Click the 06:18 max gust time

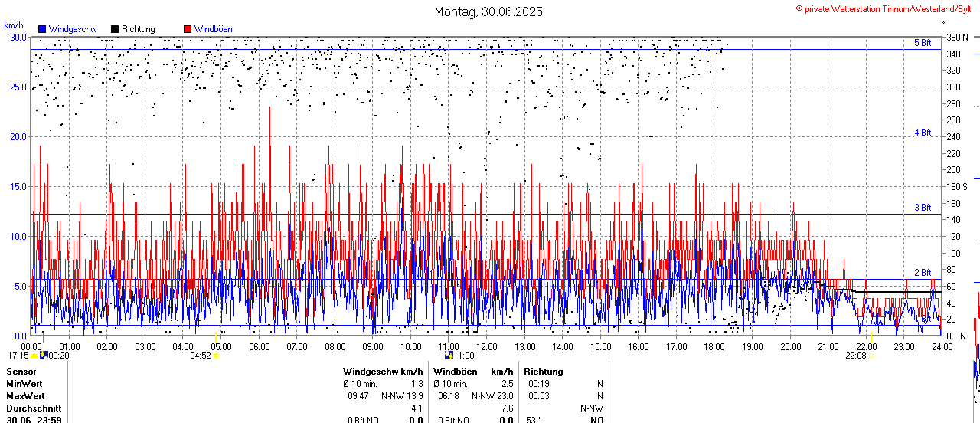449,396
